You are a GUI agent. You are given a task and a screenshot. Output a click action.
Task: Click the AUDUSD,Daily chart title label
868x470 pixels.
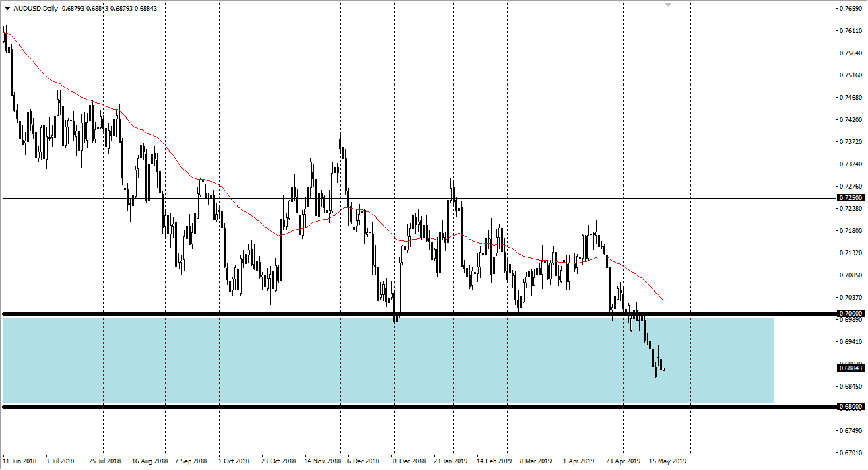coord(37,9)
